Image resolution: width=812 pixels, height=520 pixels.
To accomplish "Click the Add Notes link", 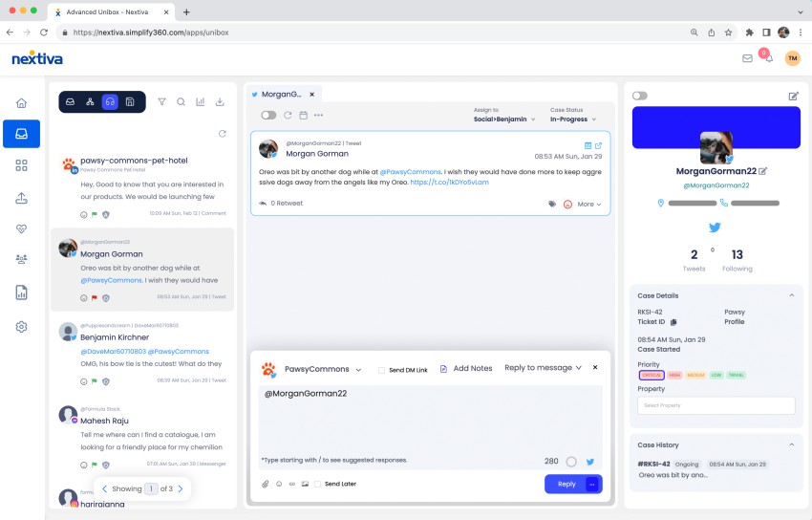I will pos(472,368).
